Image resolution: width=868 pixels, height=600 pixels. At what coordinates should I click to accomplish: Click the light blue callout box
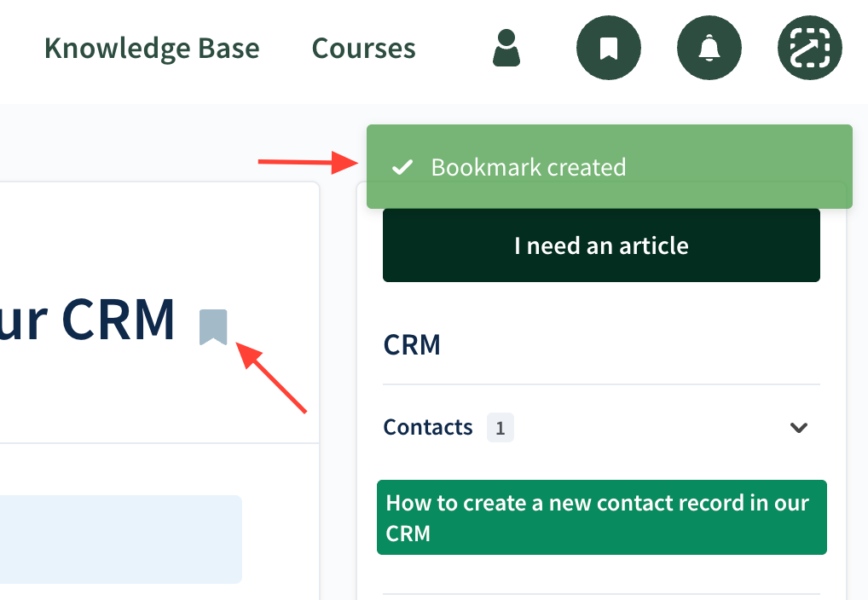119,539
